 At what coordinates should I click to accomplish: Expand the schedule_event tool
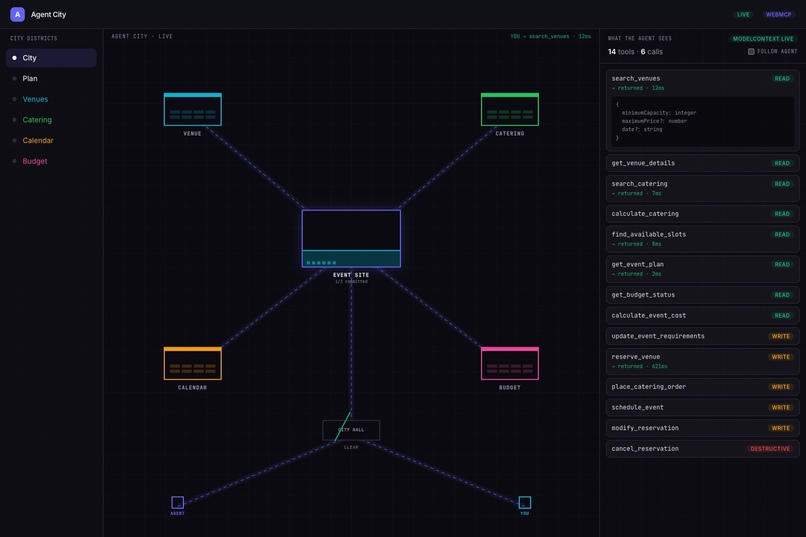(702, 407)
